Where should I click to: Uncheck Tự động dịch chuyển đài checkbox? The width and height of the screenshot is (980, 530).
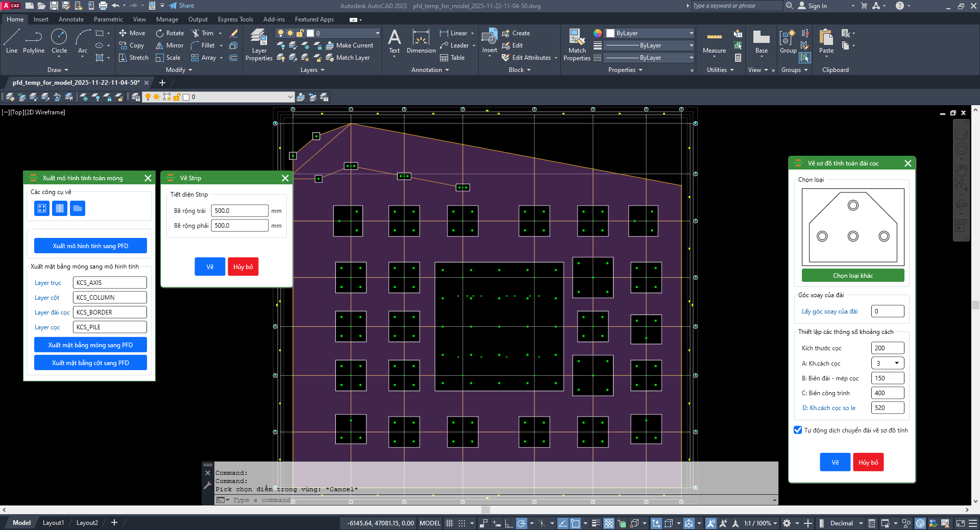point(798,430)
